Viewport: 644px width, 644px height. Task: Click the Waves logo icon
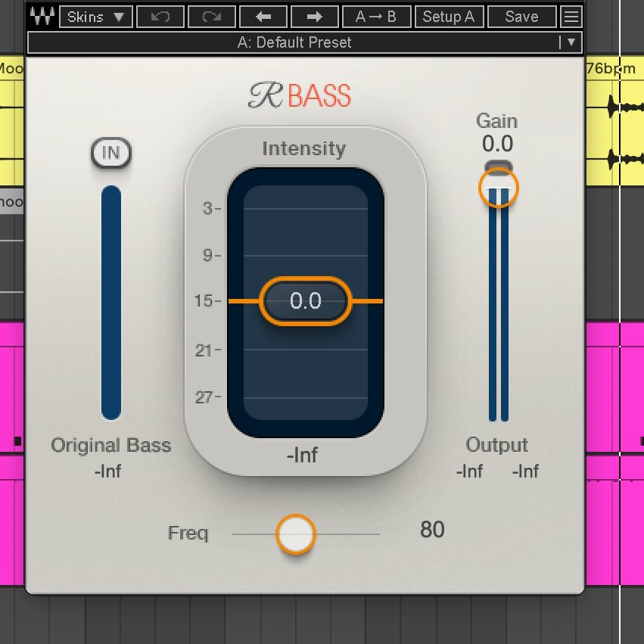tap(42, 17)
